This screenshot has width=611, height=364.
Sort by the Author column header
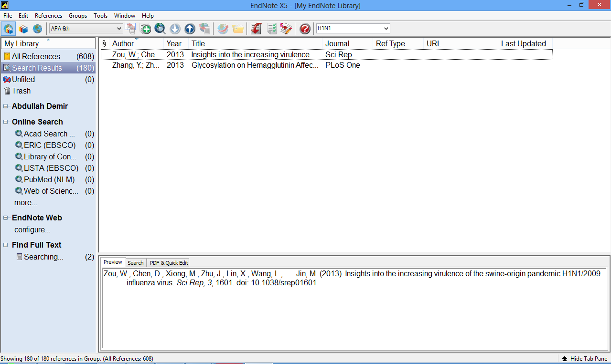(x=136, y=43)
